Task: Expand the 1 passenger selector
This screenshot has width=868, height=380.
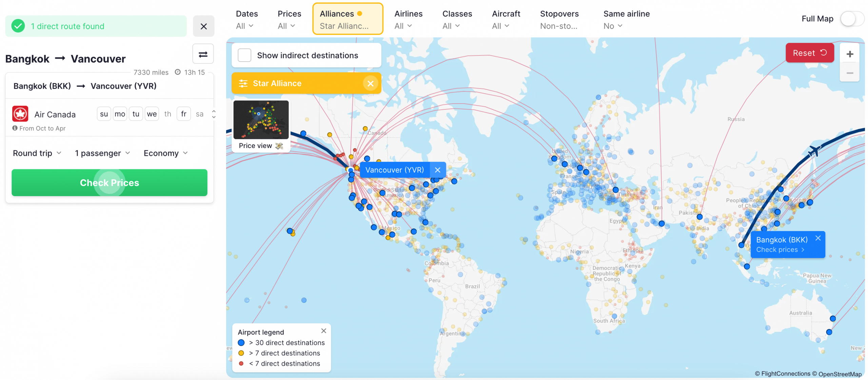Action: tap(102, 153)
